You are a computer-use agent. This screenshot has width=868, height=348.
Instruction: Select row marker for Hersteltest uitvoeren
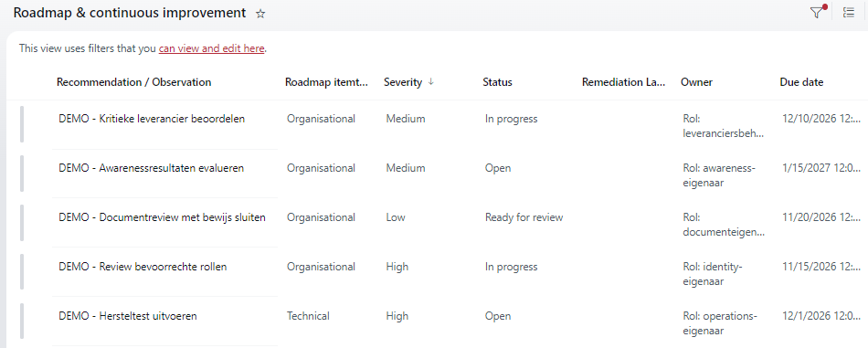click(22, 322)
